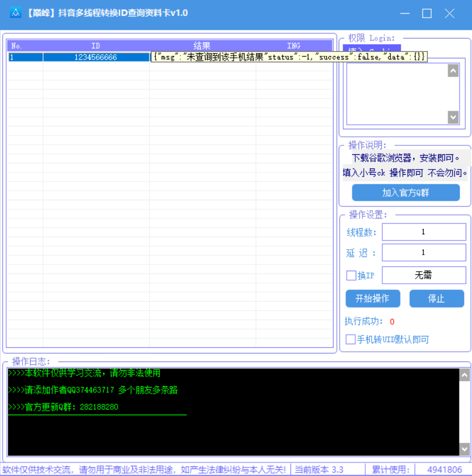Click the 开始操作 button
472x476 pixels.
point(373,298)
